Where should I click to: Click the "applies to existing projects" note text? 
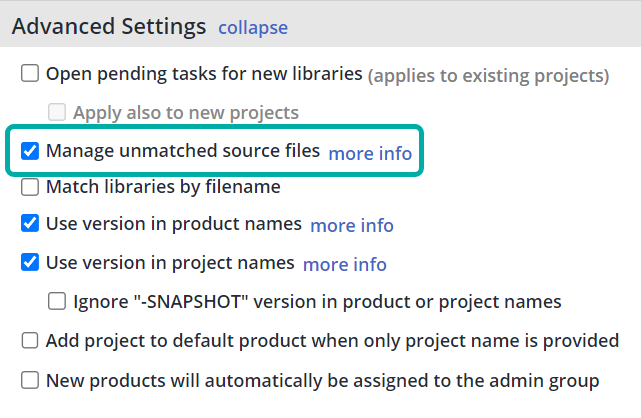tap(488, 74)
